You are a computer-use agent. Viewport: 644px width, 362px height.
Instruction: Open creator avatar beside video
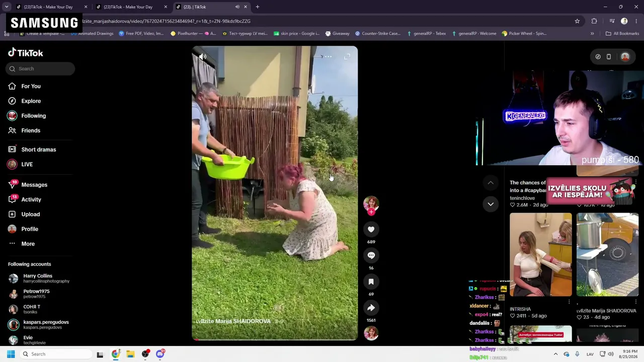point(371,203)
